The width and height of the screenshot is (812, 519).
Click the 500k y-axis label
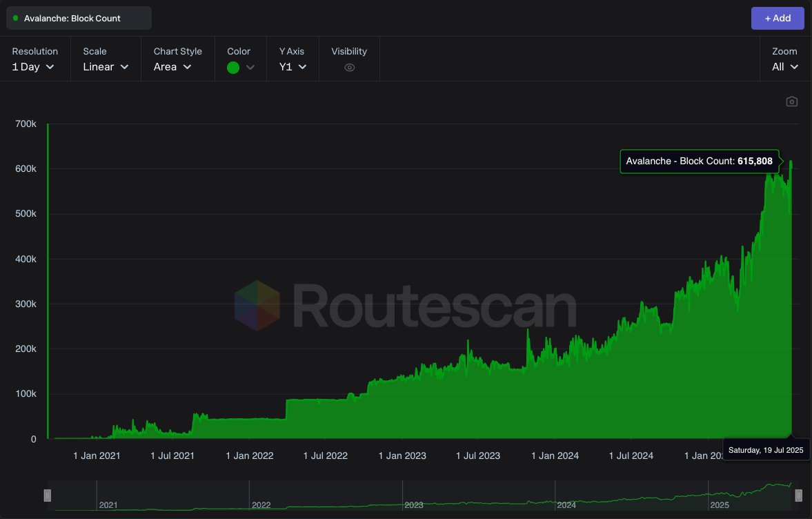[26, 214]
